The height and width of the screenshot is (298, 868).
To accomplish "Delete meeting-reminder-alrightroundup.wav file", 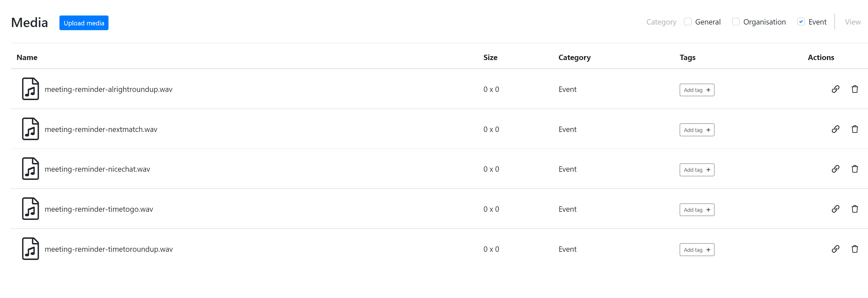I will pyautogui.click(x=854, y=89).
